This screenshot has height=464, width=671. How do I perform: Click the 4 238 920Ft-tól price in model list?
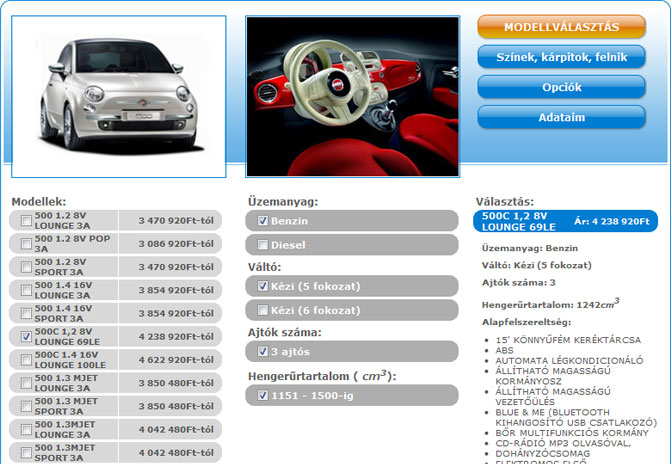point(176,336)
